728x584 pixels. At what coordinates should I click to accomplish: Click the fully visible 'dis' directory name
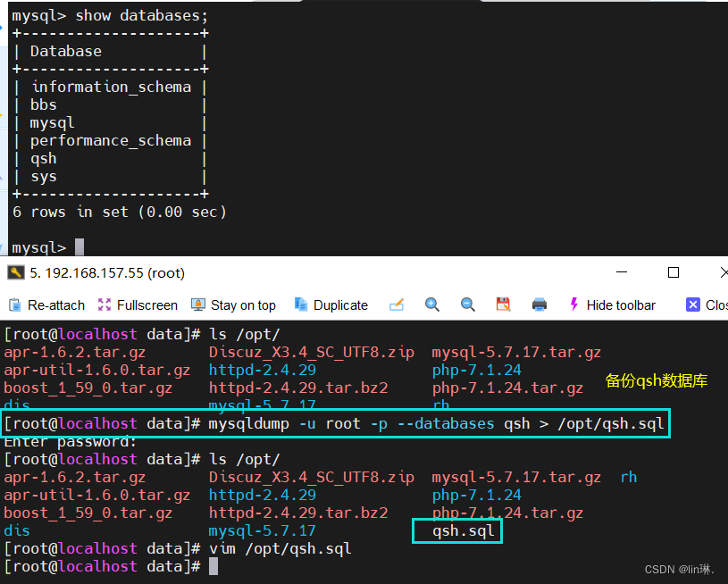coord(17,530)
